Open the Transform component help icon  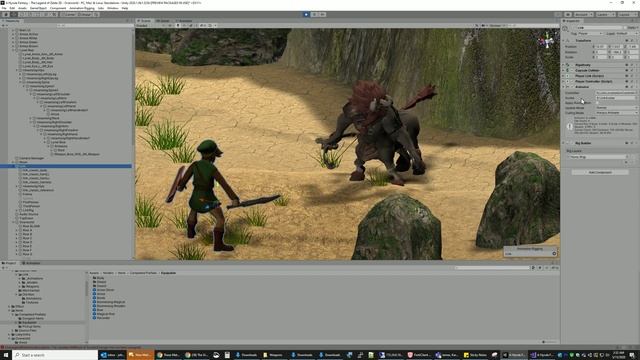point(627,40)
